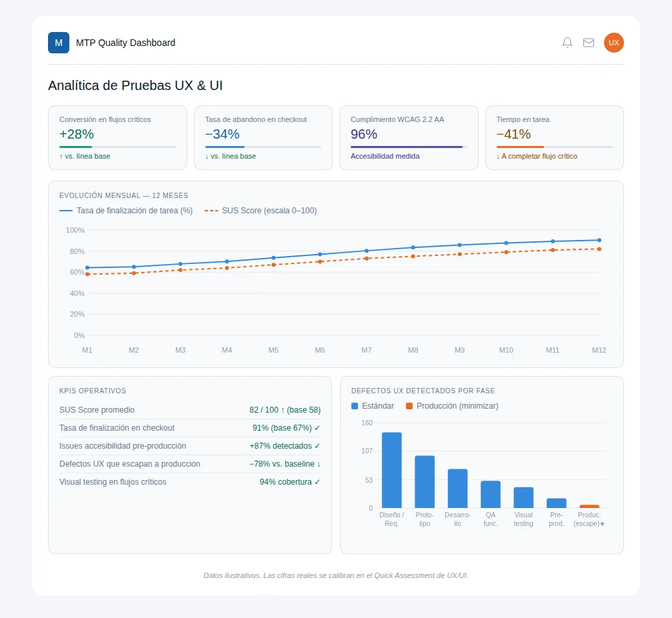Open the notifications bell icon

pos(567,43)
